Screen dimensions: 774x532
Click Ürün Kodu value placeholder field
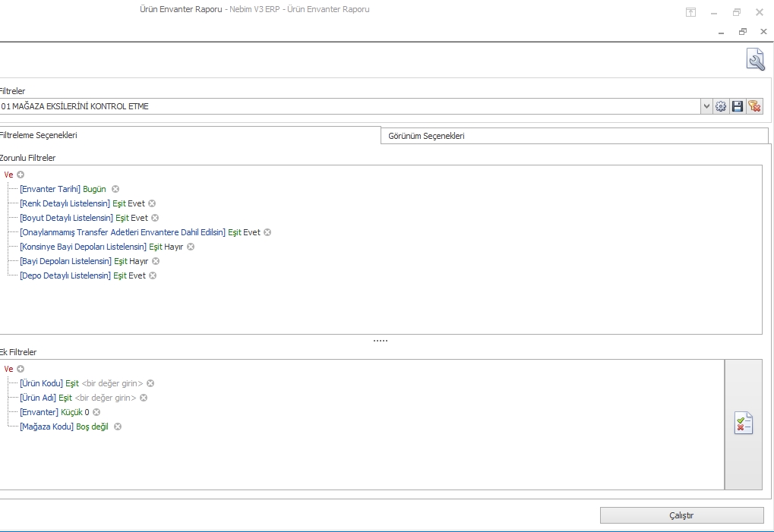point(112,383)
